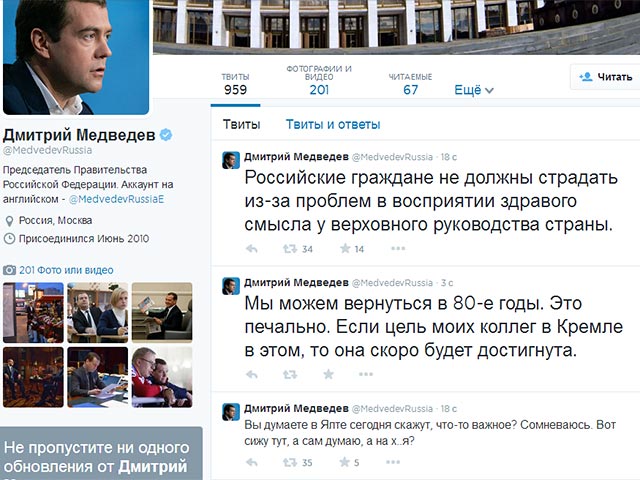Favorite the tweet with 14 stars
Viewport: 640px width, 480px height.
(345, 249)
